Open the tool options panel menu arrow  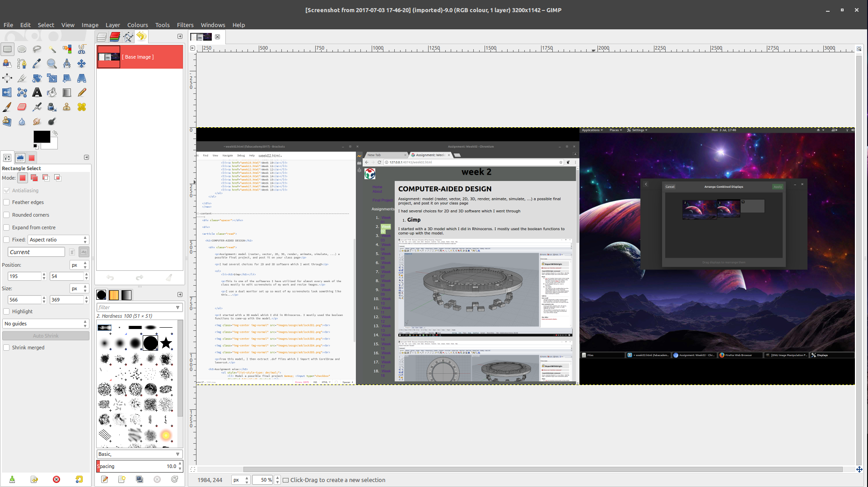tap(86, 158)
